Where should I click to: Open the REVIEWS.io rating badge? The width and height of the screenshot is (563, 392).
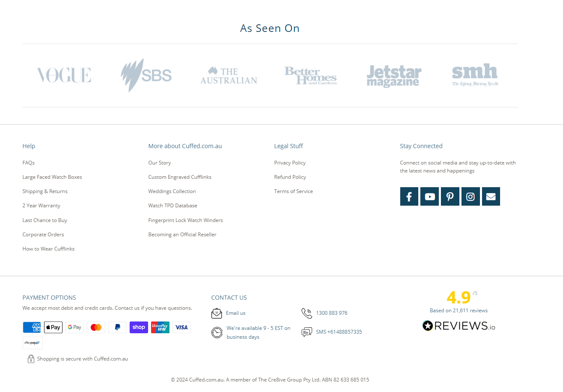(459, 326)
